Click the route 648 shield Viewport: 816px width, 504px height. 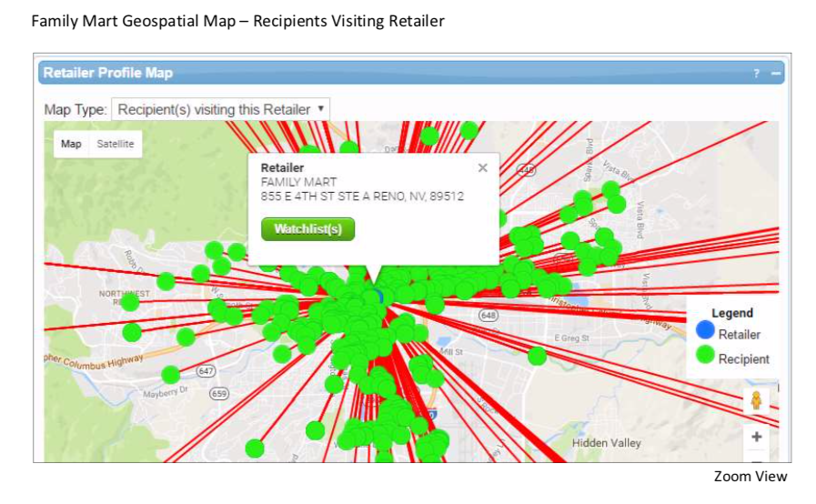pos(489,316)
